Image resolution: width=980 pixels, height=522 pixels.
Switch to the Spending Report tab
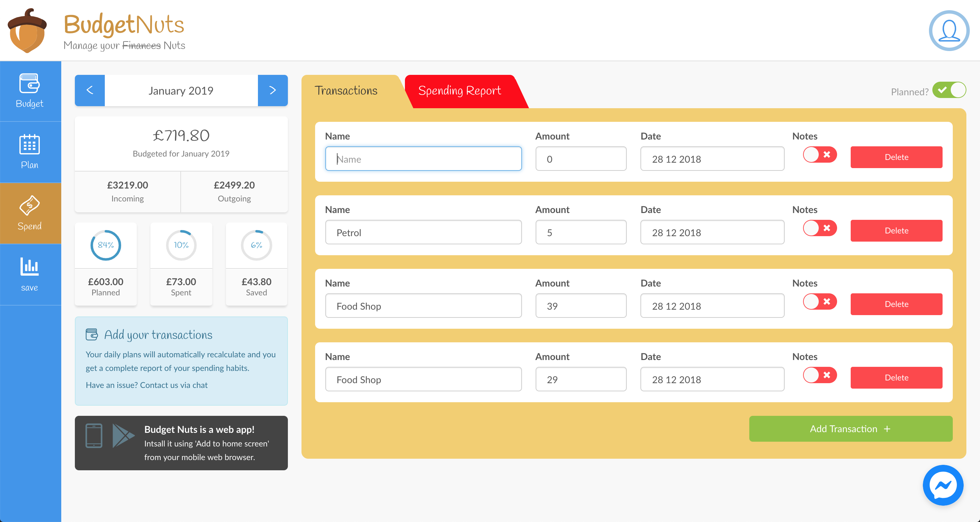point(460,91)
